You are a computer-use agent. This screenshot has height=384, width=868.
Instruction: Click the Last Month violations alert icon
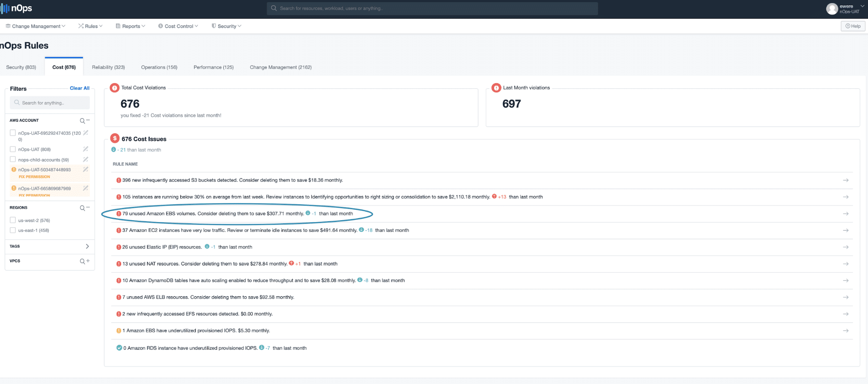(x=496, y=88)
